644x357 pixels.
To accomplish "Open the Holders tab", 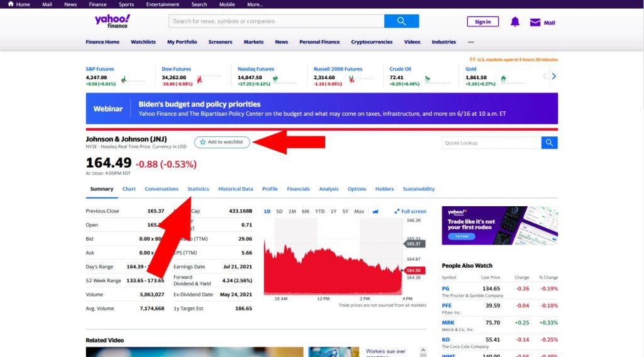I will (x=384, y=189).
